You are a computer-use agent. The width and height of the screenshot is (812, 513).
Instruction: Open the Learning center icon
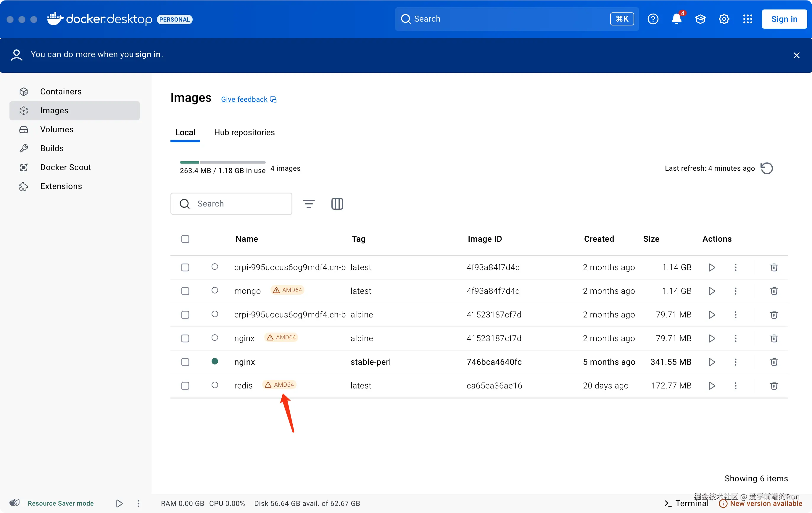tap(700, 19)
